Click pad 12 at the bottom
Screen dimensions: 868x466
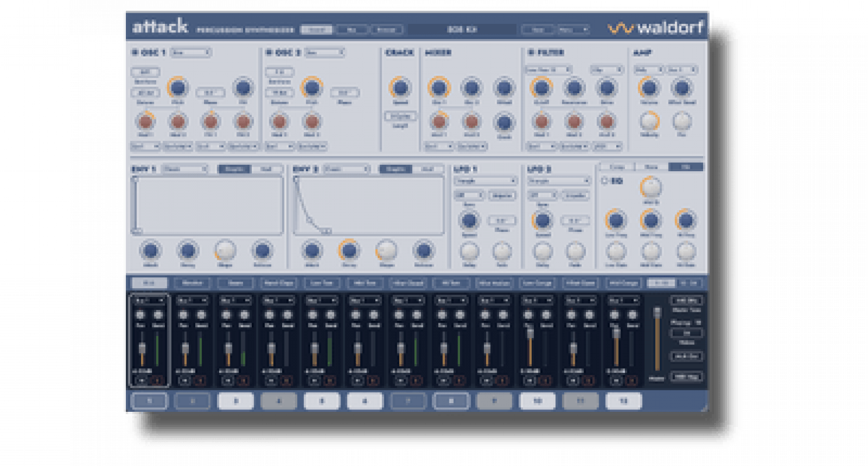coord(624,401)
